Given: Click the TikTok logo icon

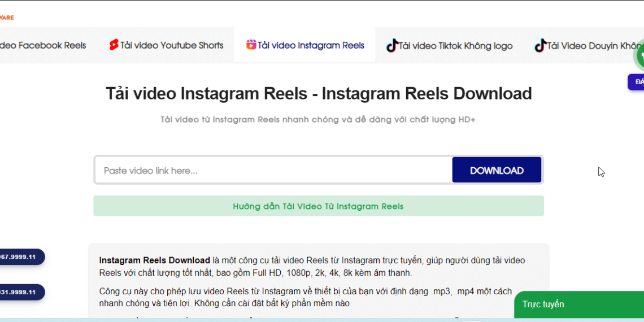Looking at the screenshot, I should coord(392,45).
